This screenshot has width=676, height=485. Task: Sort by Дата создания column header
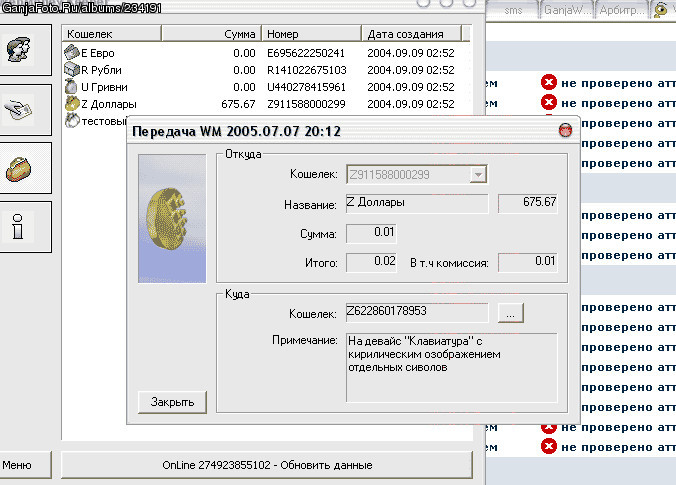(x=412, y=34)
